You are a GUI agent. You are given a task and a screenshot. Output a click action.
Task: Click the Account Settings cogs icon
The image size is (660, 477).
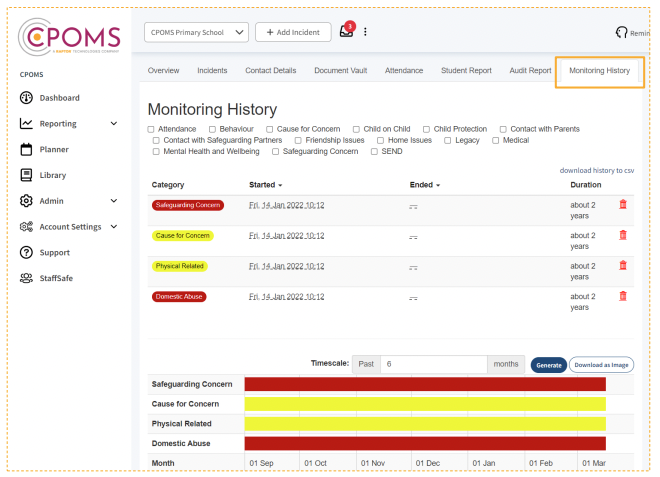coord(26,227)
